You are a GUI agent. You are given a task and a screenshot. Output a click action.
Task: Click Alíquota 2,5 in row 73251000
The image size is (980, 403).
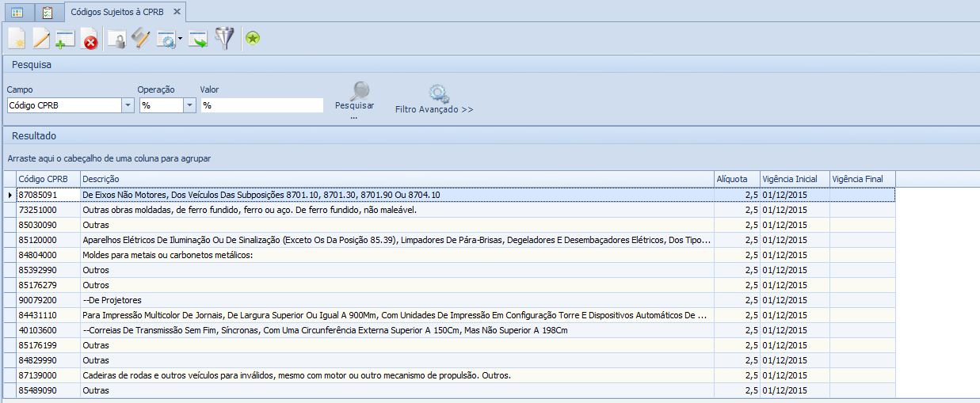737,209
